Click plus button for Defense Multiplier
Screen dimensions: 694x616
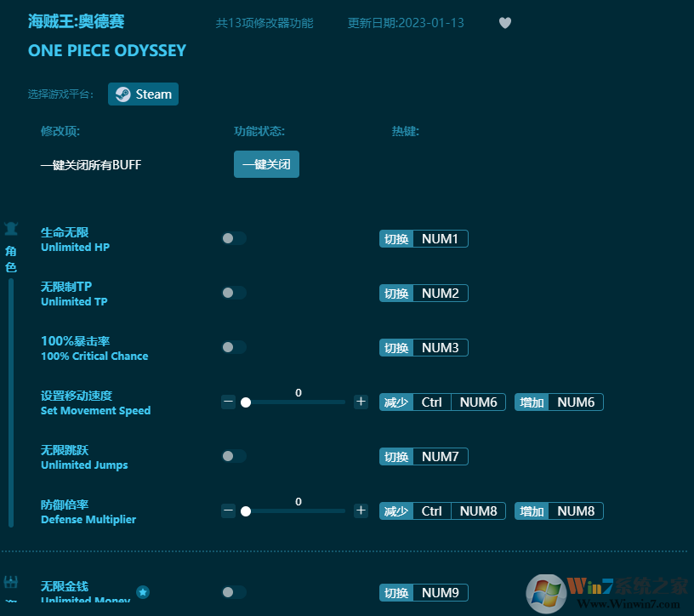(x=361, y=510)
